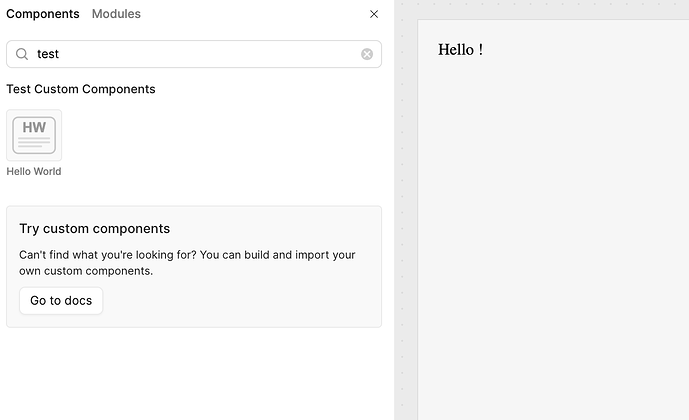Clear the search text with the circled x
689x420 pixels.
tap(367, 54)
